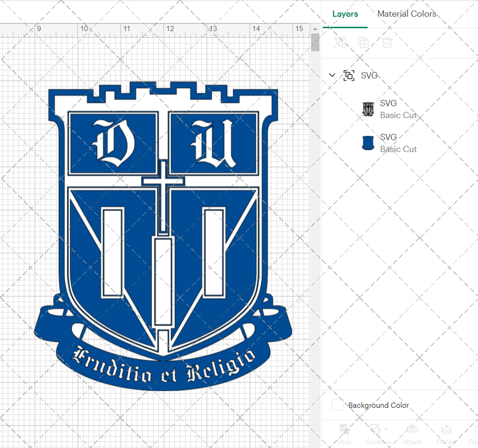Click the Group layers icon
This screenshot has width=478, height=448.
339,43
